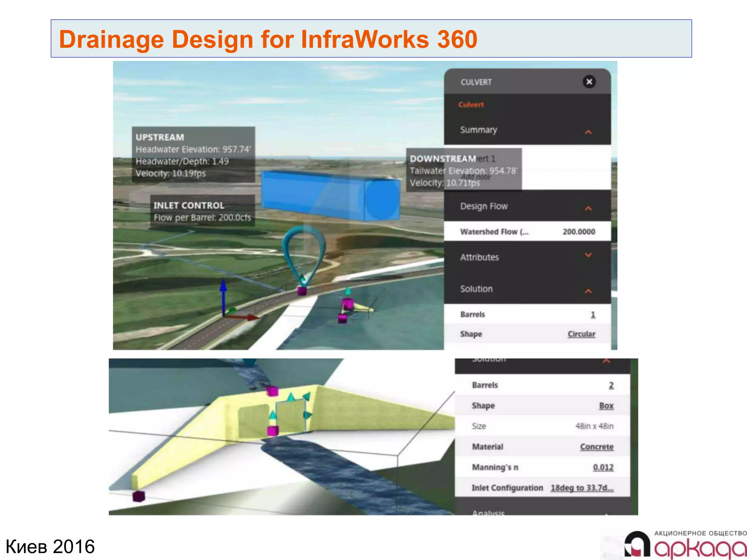Image resolution: width=747 pixels, height=560 pixels.
Task: Change Shape value Circular
Action: [x=581, y=334]
